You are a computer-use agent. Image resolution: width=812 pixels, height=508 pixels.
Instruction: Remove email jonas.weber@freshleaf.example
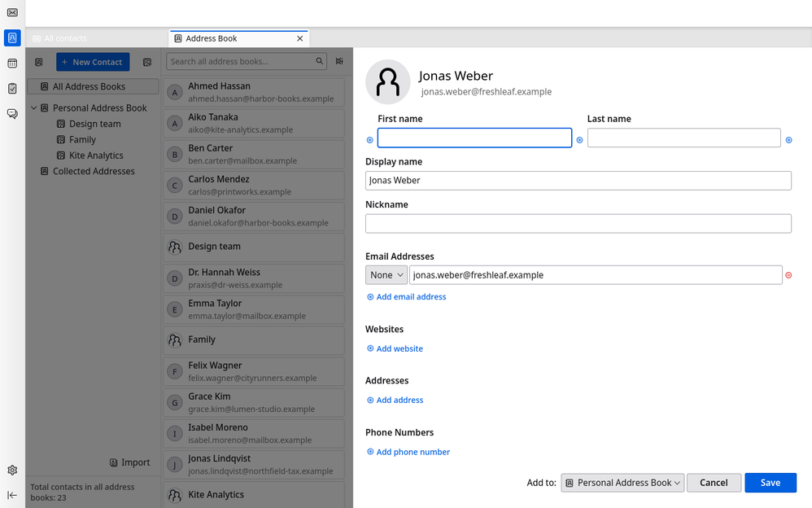[x=788, y=275]
